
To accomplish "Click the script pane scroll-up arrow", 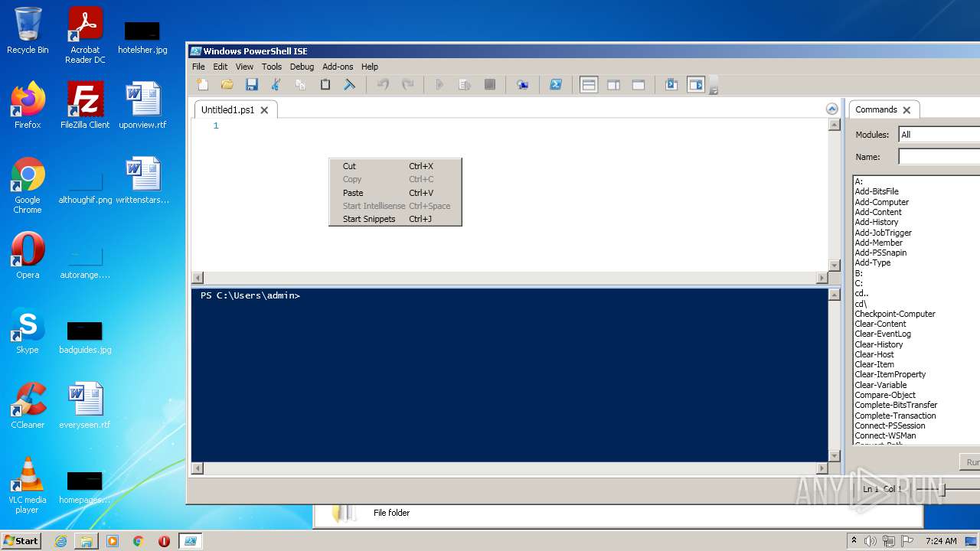I will pyautogui.click(x=835, y=125).
